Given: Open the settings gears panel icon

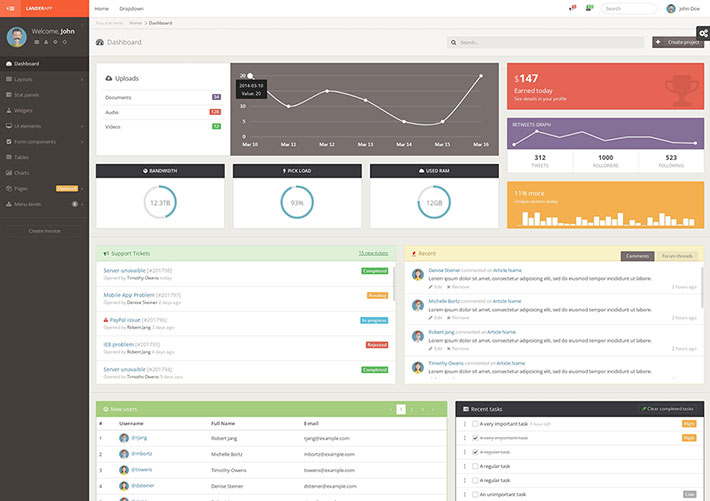Looking at the screenshot, I should coord(703,34).
